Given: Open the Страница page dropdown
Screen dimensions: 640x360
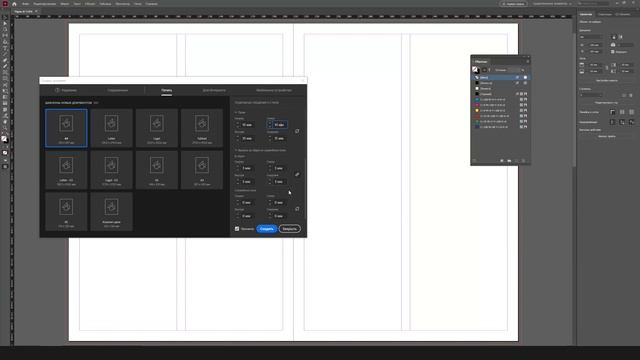Looking at the screenshot, I should [591, 95].
